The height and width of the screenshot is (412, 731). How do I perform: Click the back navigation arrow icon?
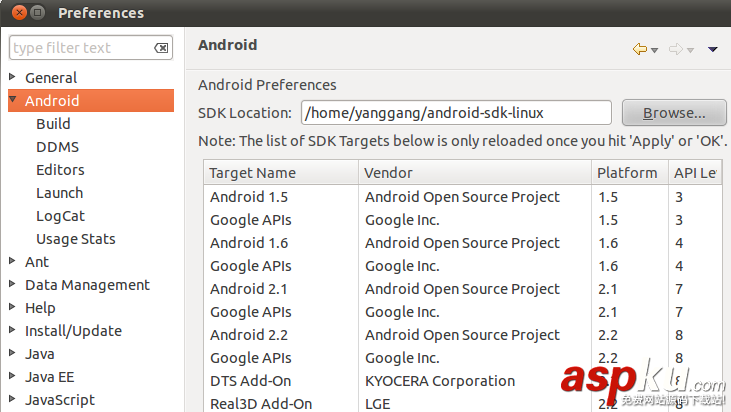tap(639, 49)
